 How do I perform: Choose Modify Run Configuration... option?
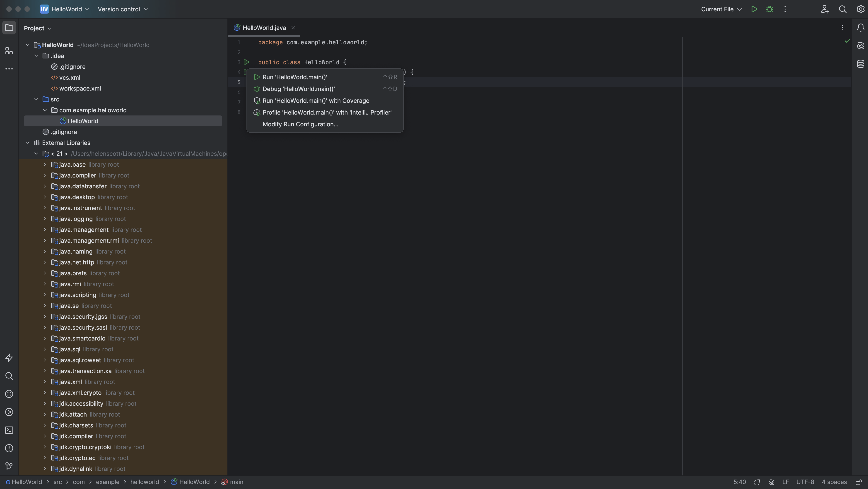[300, 124]
